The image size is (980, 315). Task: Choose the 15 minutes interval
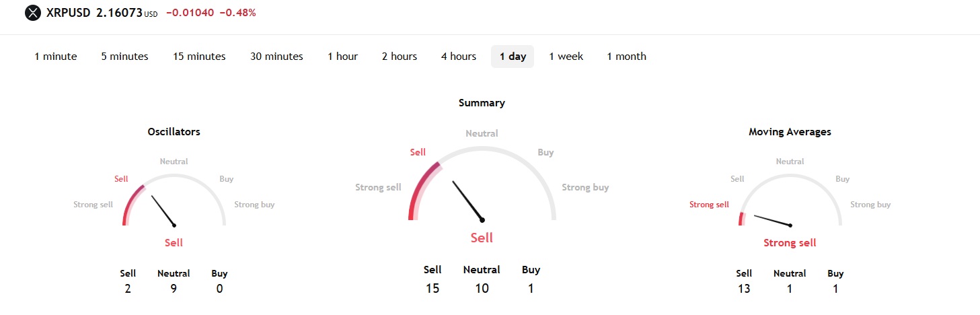coord(199,57)
